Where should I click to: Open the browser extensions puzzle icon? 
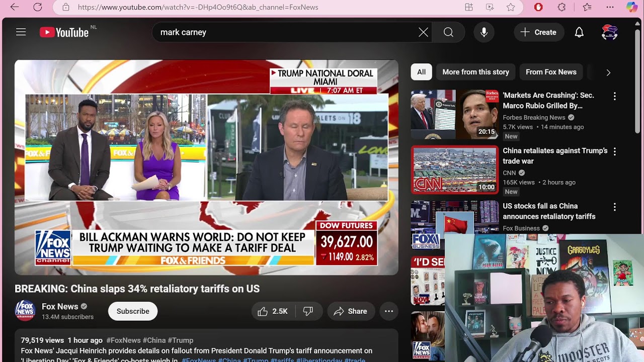[562, 7]
